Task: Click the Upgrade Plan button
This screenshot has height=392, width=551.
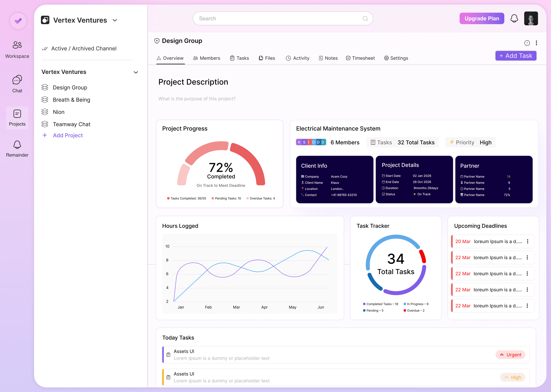Action: tap(482, 18)
